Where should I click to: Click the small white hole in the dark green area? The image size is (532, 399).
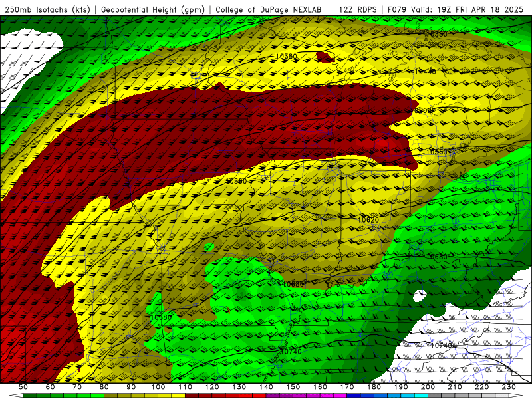point(420,296)
